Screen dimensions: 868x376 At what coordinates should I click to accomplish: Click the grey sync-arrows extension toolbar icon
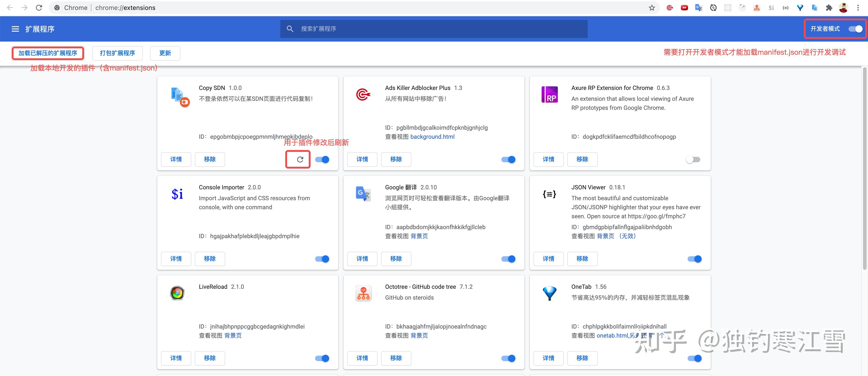point(713,8)
